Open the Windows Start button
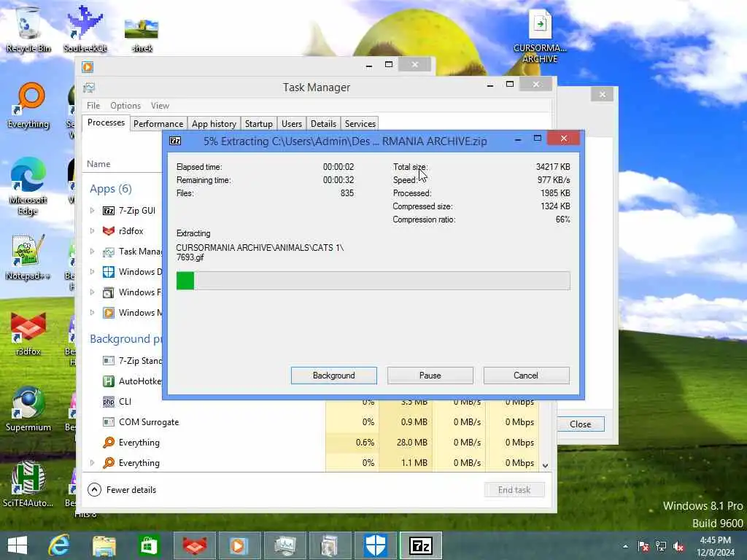747x560 pixels. (18, 545)
